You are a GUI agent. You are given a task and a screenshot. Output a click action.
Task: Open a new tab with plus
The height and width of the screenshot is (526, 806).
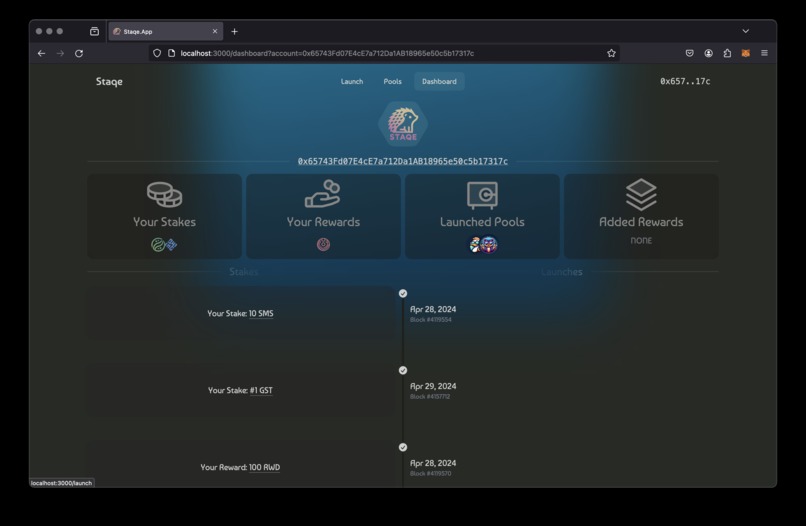coord(234,32)
